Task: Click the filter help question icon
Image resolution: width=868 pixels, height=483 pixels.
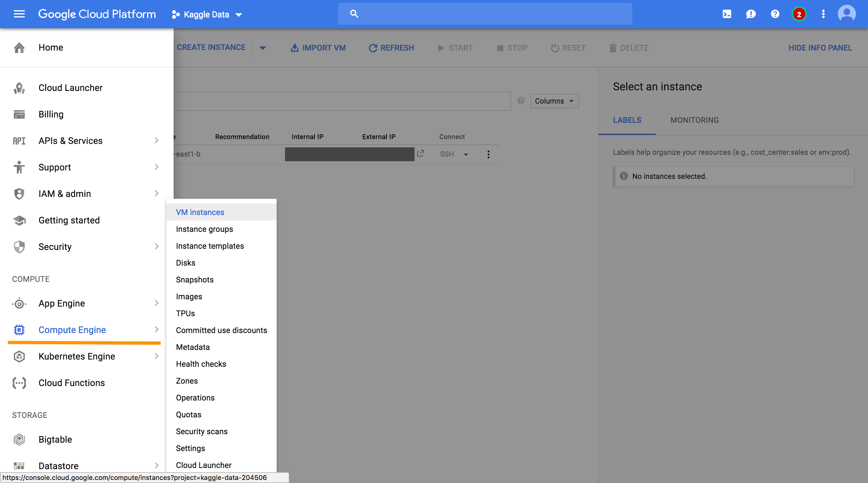Action: 520,101
